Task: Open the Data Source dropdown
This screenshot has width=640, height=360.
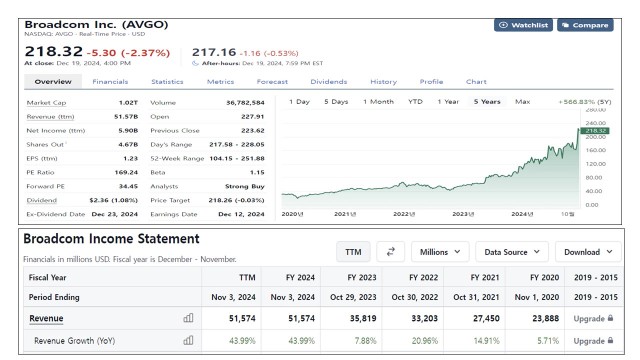Action: click(x=512, y=252)
